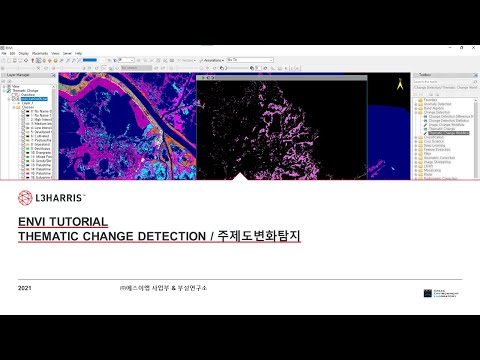This screenshot has height=360, width=480.
Task: Open the Help menu
Action: pos(78,53)
